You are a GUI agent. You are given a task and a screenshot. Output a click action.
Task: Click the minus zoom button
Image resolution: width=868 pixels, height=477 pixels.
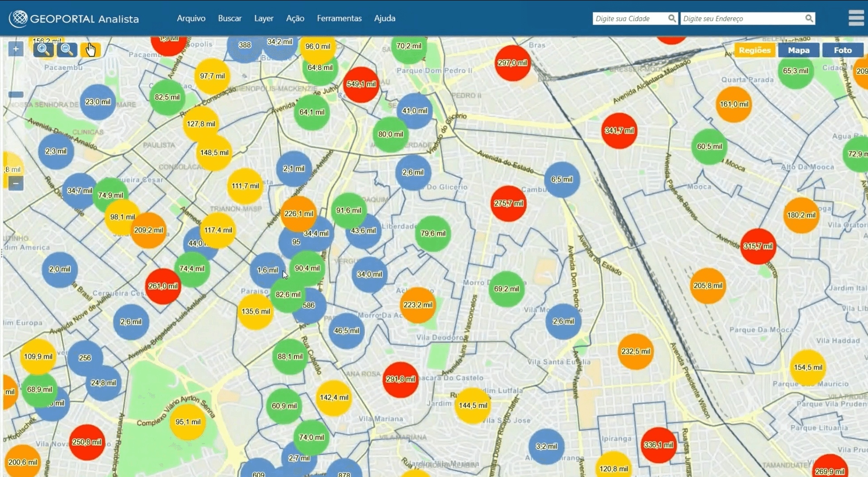(16, 184)
